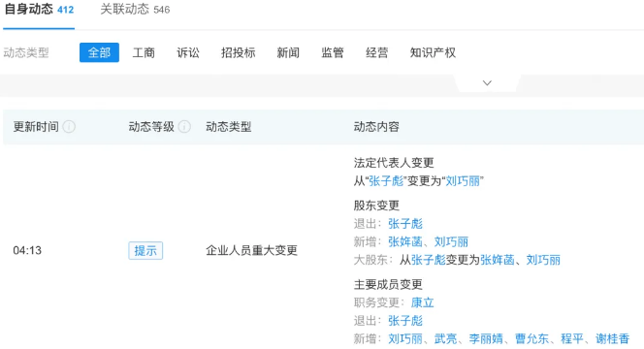Open 刘巧丽 in shareholder 新增 line
This screenshot has height=349, width=644.
451,241
